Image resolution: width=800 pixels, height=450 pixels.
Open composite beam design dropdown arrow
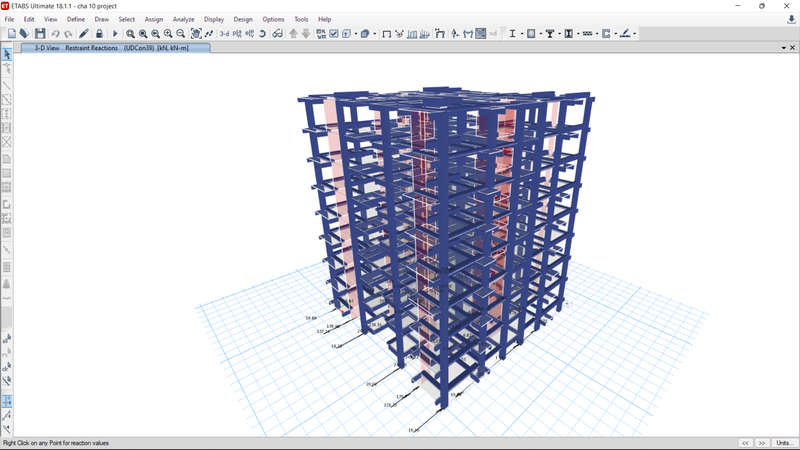point(559,34)
